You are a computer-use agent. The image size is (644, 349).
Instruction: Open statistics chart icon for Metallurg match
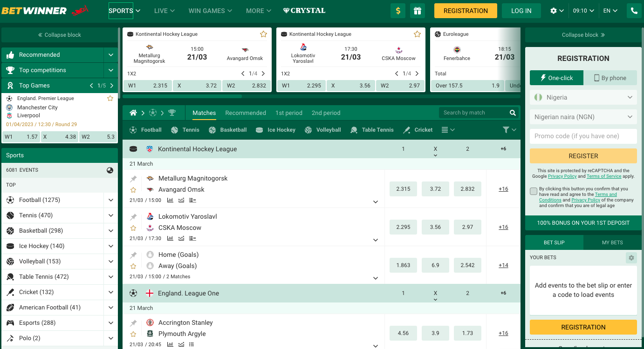pos(170,201)
